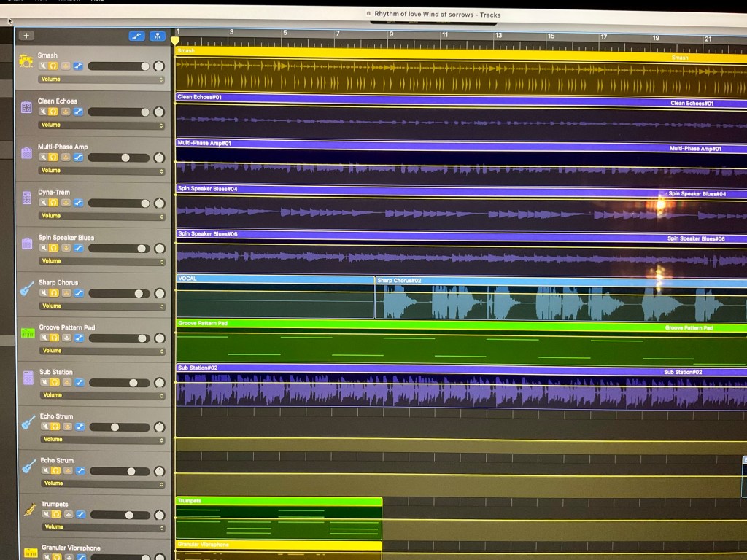The image size is (747, 560).
Task: Toggle the Show Automation button above the tracks
Action: 136,36
